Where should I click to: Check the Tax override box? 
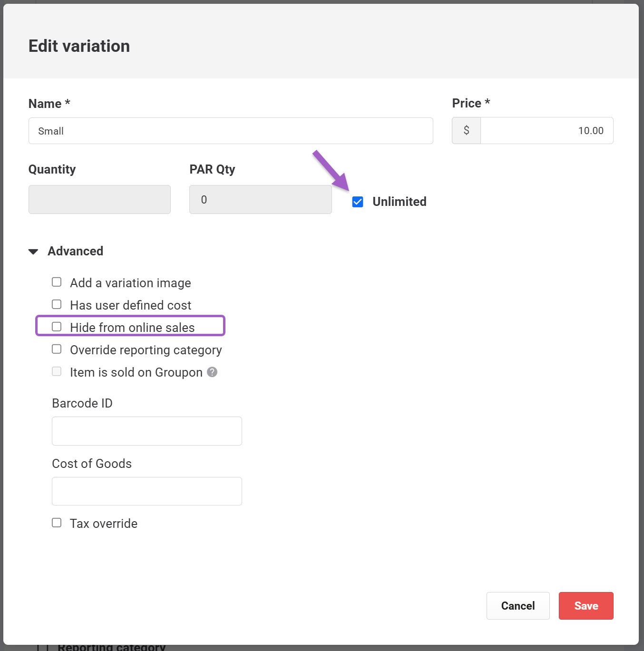(x=57, y=523)
